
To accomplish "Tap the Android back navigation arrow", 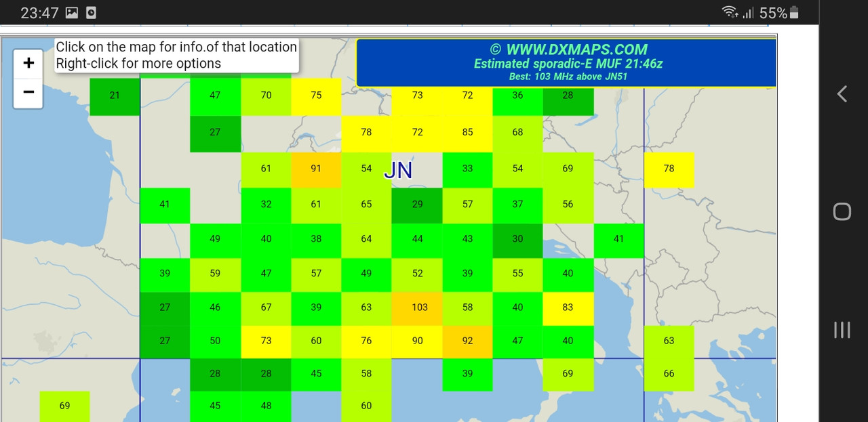I will point(842,94).
